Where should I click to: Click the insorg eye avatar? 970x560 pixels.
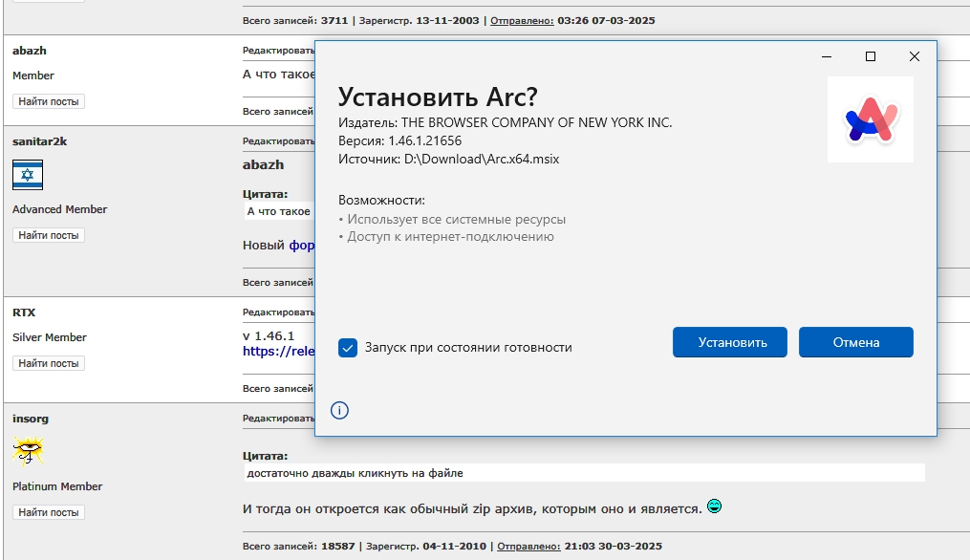(x=28, y=450)
